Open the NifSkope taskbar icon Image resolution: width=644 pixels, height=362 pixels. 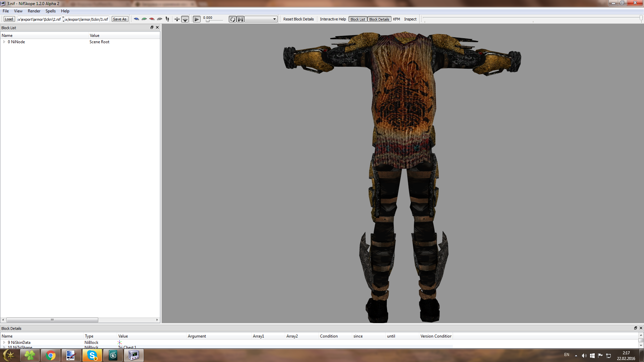tap(134, 355)
